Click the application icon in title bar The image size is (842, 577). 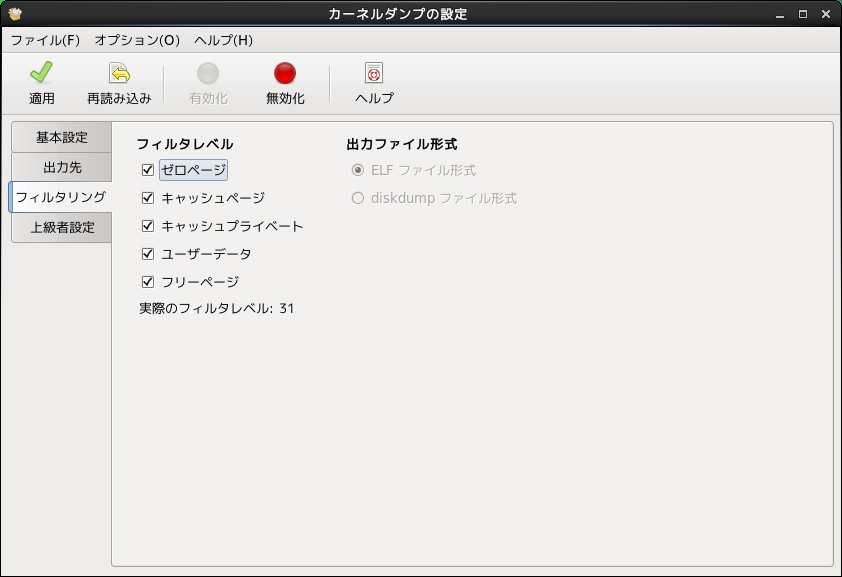pos(14,14)
